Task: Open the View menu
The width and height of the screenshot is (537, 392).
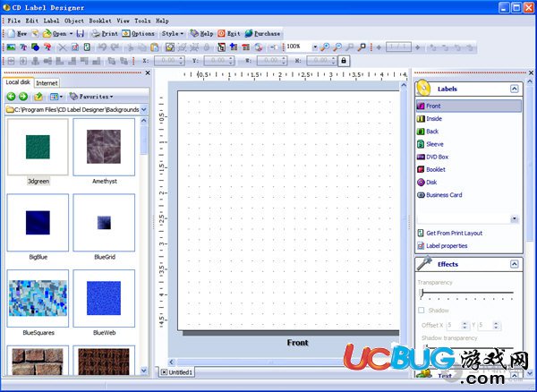Action: coord(123,21)
